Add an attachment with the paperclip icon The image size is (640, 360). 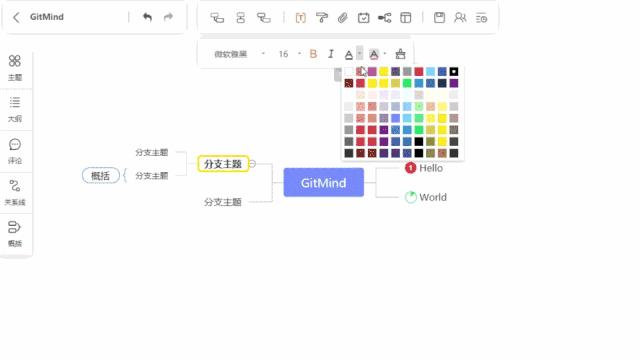[343, 18]
